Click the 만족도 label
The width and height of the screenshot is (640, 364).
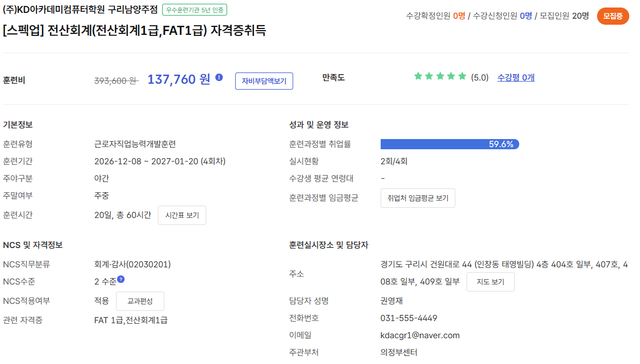coord(333,77)
